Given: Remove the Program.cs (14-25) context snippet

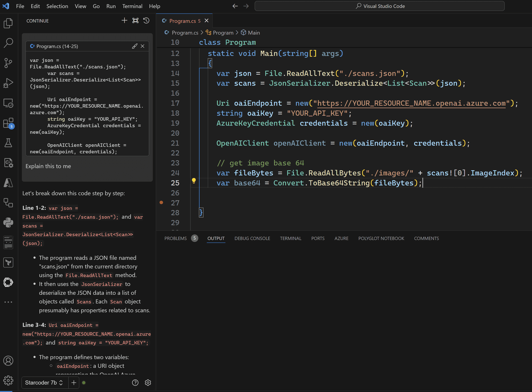Looking at the screenshot, I should pos(143,46).
